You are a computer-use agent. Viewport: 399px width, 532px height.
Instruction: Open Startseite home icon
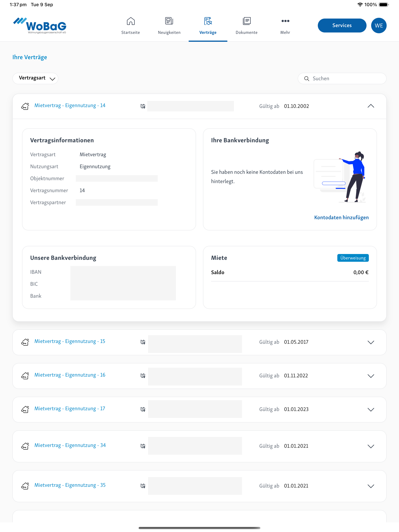point(131,21)
